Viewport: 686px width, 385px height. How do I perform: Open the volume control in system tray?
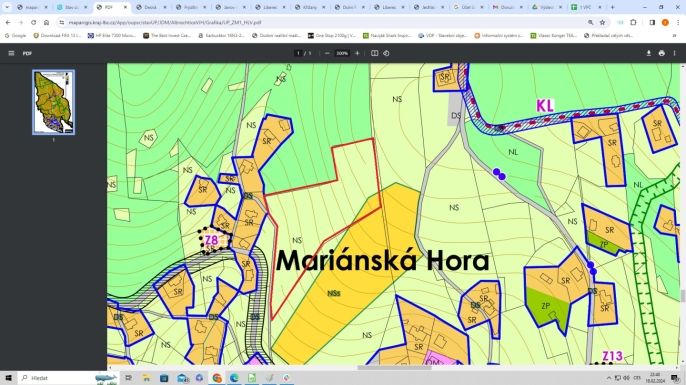tap(626, 378)
